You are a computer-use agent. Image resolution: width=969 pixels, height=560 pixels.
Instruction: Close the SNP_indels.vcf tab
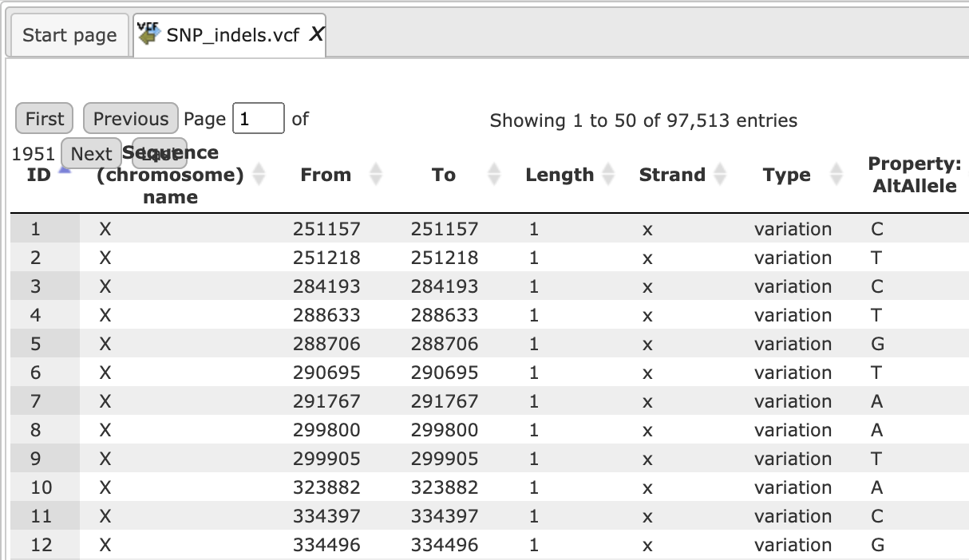click(315, 34)
